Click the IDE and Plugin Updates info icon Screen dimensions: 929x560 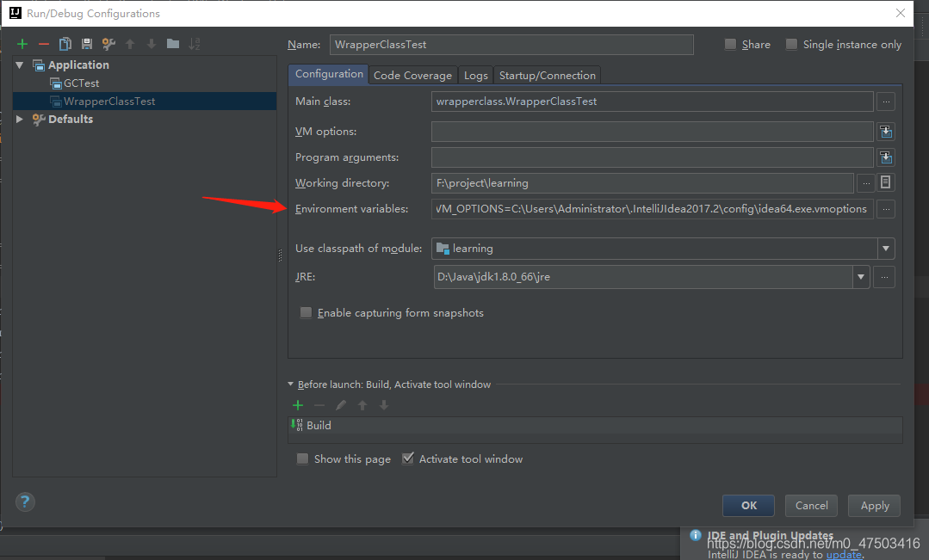[696, 535]
